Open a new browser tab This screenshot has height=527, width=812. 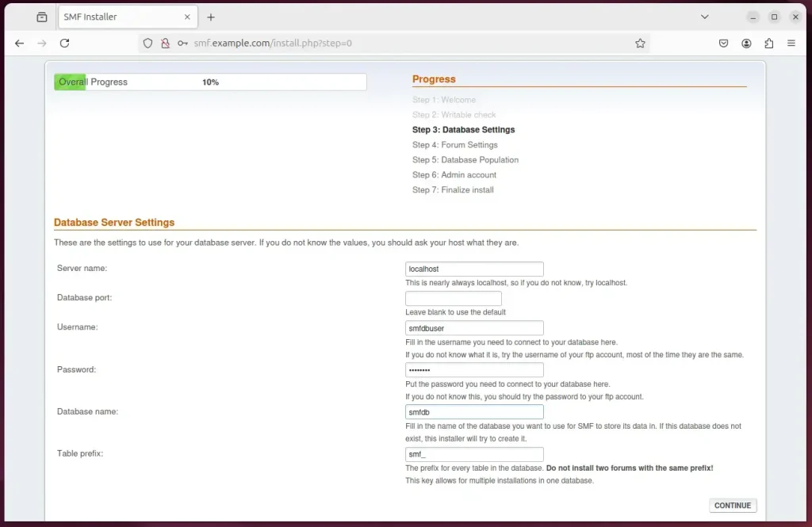pyautogui.click(x=211, y=17)
